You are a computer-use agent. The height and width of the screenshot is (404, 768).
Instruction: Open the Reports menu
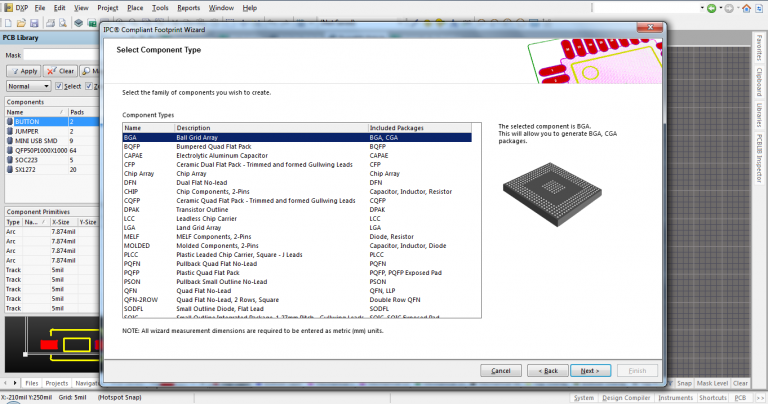tap(189, 8)
